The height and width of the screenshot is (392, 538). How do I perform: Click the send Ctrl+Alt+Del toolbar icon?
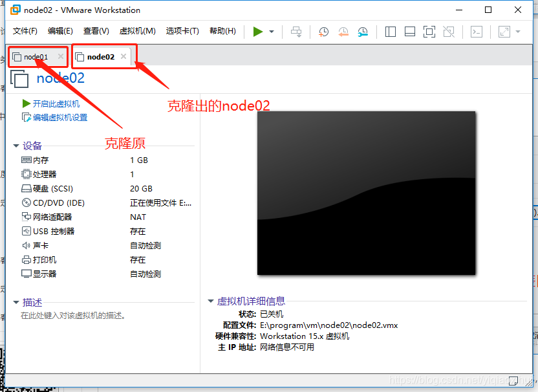point(296,32)
